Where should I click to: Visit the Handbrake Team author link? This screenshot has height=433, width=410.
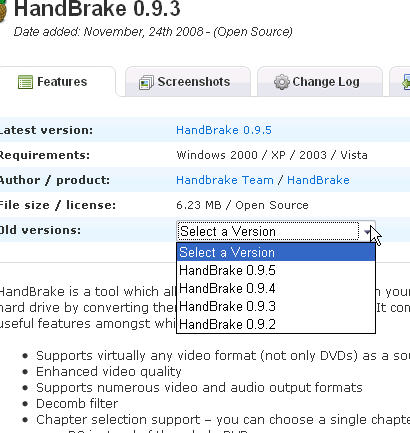pyautogui.click(x=225, y=180)
